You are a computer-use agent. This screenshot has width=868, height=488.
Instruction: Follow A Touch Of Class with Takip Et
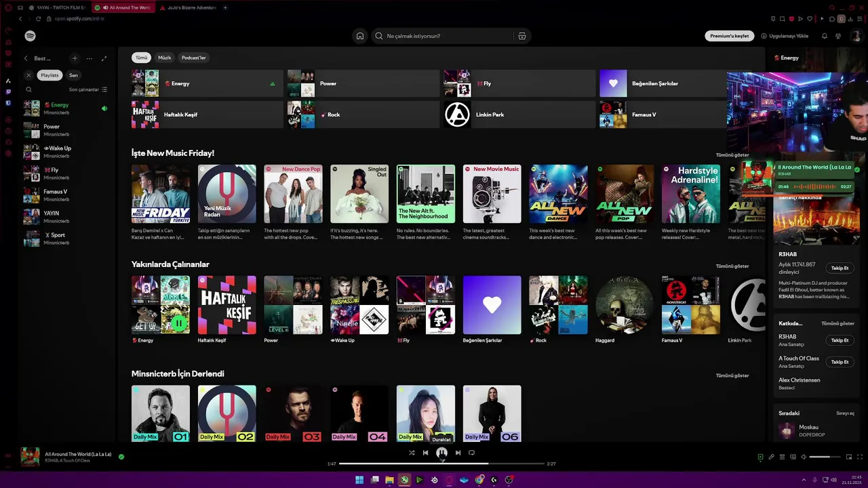[x=840, y=362]
